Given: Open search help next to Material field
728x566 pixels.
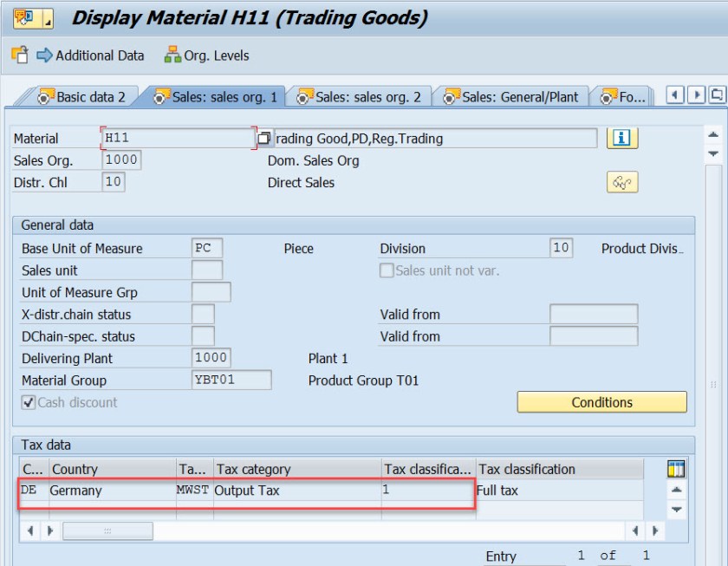Looking at the screenshot, I should coord(263,138).
